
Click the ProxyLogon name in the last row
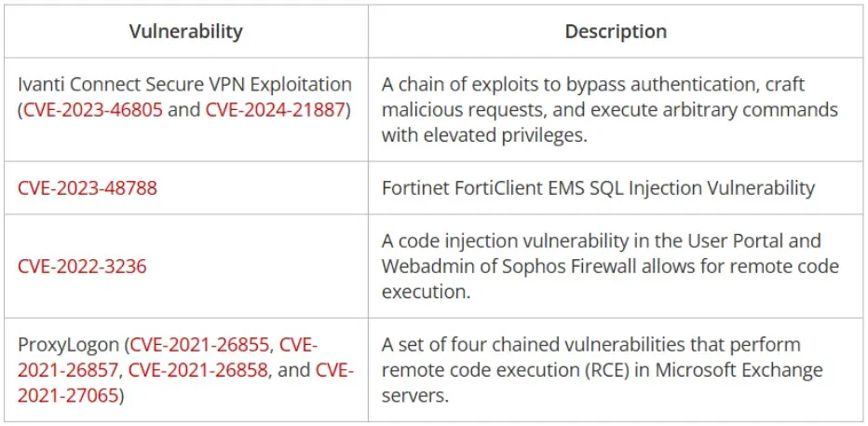click(x=69, y=344)
